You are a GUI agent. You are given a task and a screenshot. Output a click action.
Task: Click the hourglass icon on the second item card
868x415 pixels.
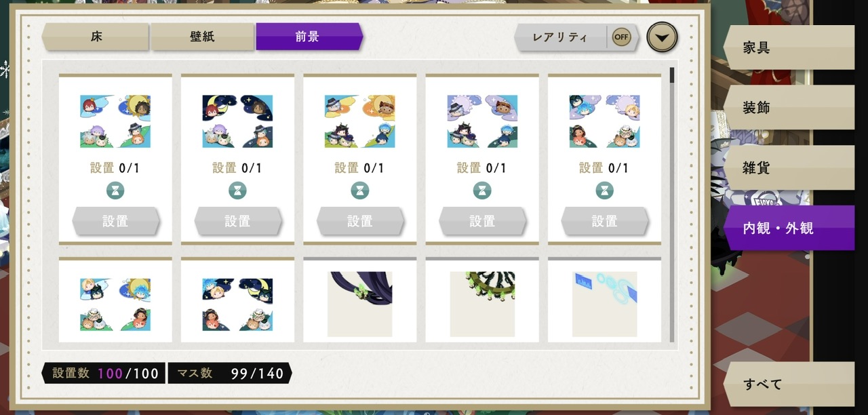[237, 191]
